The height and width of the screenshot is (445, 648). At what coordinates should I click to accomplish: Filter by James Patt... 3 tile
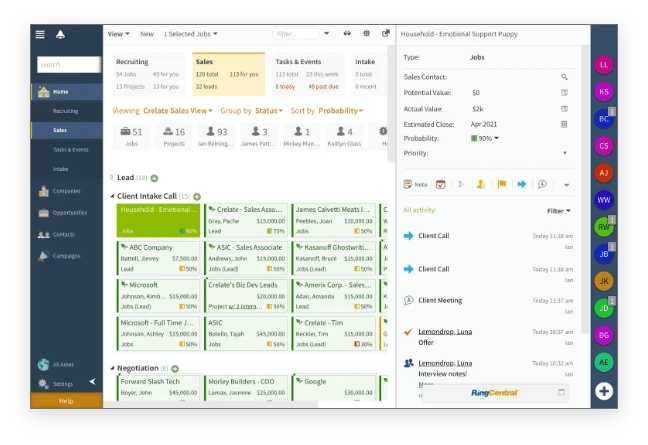pos(259,136)
